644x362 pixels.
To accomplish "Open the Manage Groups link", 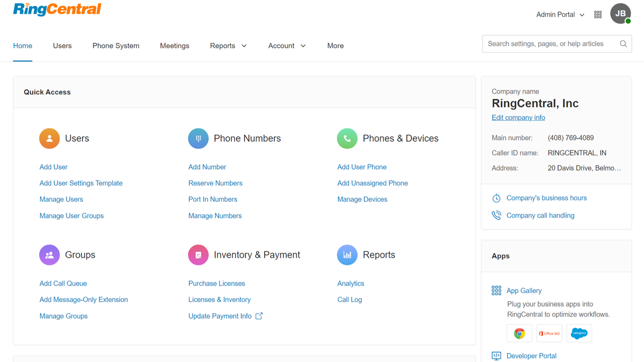I will 63,316.
